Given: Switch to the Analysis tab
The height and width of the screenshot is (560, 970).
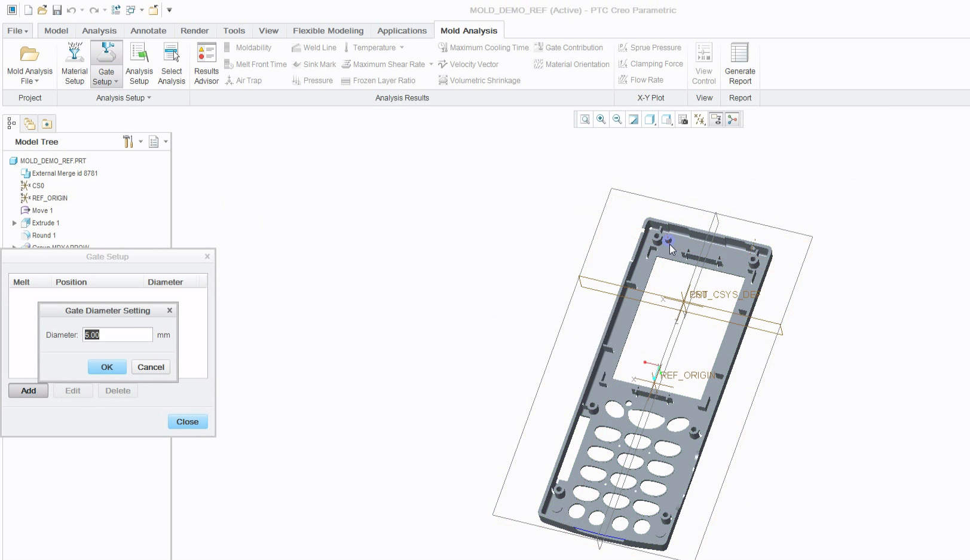Looking at the screenshot, I should point(99,30).
